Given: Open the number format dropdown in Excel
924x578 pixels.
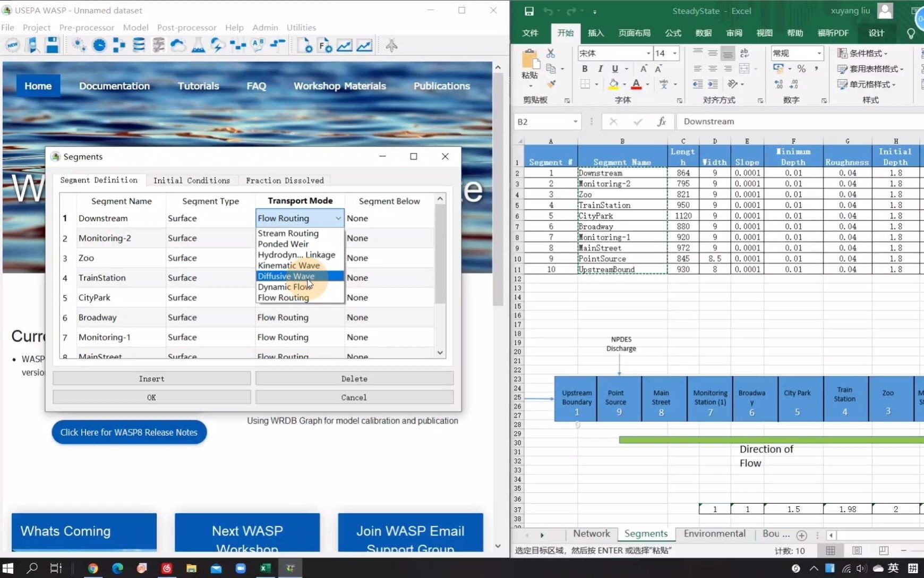Looking at the screenshot, I should [x=819, y=53].
